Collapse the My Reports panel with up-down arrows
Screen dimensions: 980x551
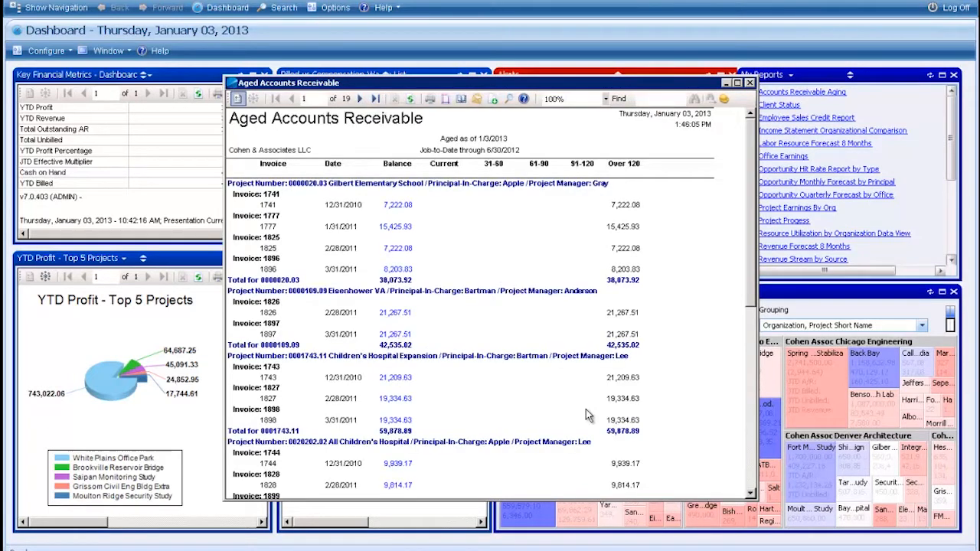850,75
